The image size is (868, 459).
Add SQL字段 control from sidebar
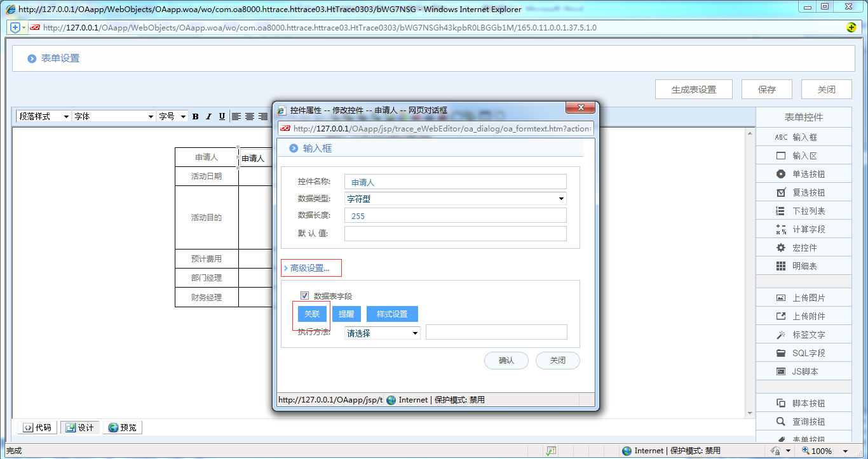(804, 353)
